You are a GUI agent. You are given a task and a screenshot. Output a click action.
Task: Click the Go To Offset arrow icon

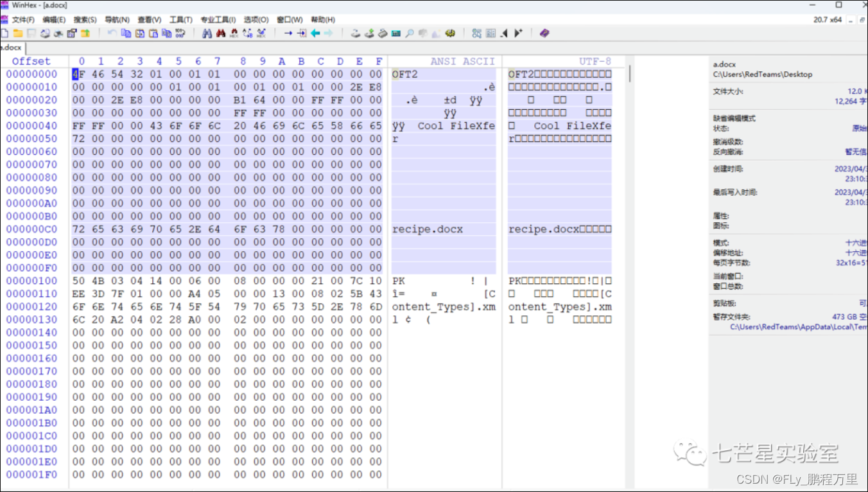(288, 33)
